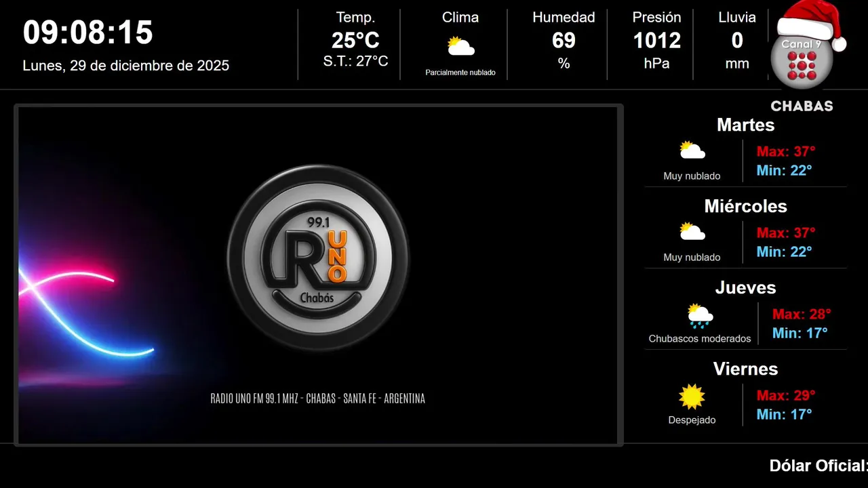Click Miércoles Max: 37° value
The image size is (868, 488).
786,232
